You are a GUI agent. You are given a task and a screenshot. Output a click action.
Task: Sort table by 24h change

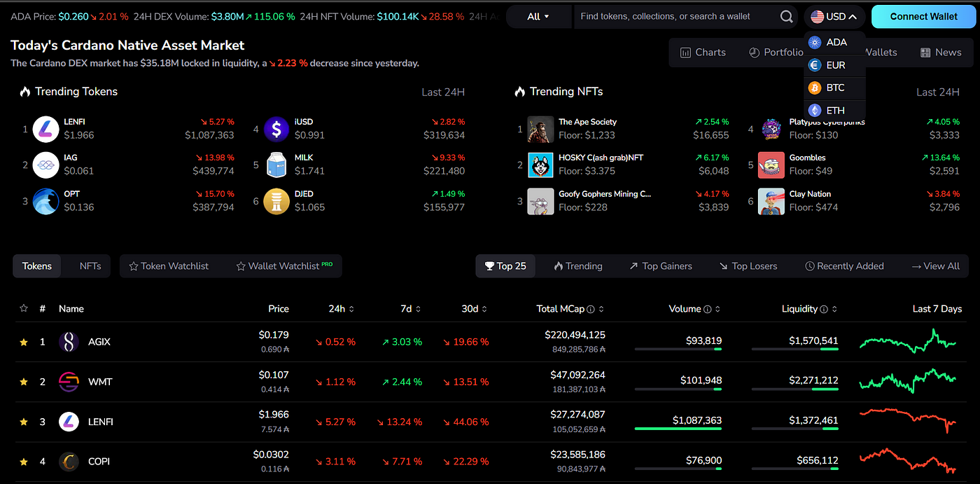tap(342, 309)
